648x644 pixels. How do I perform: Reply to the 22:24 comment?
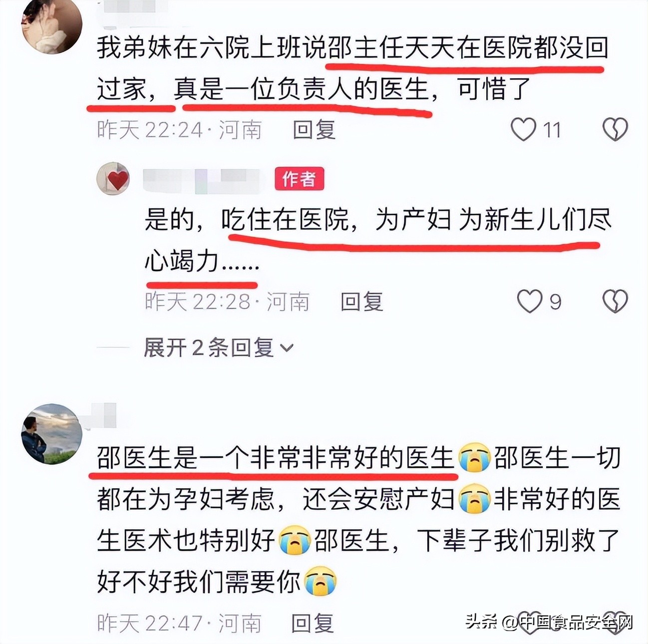[314, 130]
